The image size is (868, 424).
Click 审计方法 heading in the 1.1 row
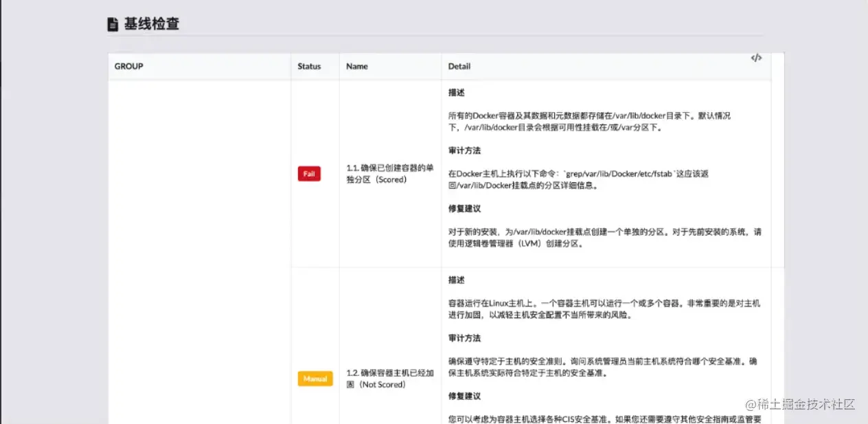click(465, 150)
